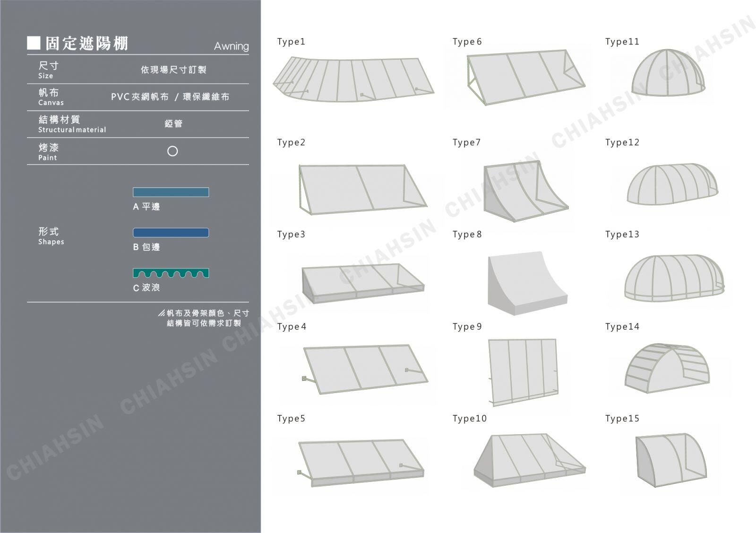
Task: Click the 固定遮陽棚 heading title
Action: [x=86, y=44]
